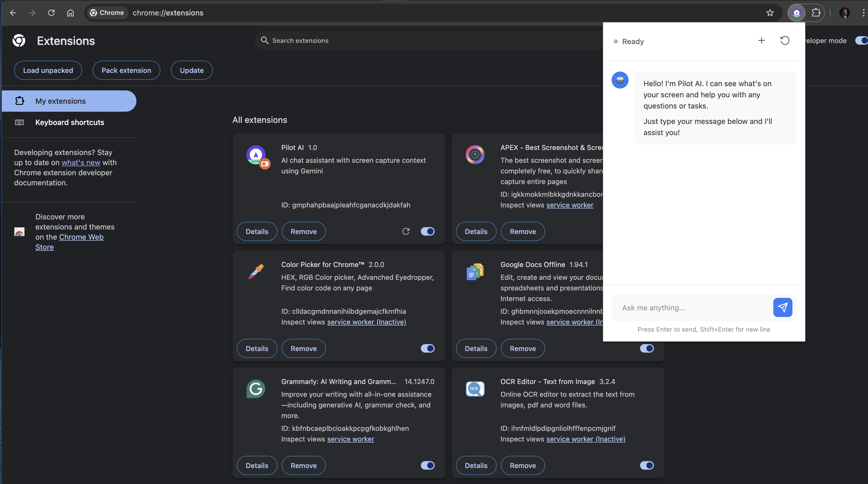Image resolution: width=868 pixels, height=484 pixels.
Task: Go back with the browser back arrow
Action: click(13, 13)
